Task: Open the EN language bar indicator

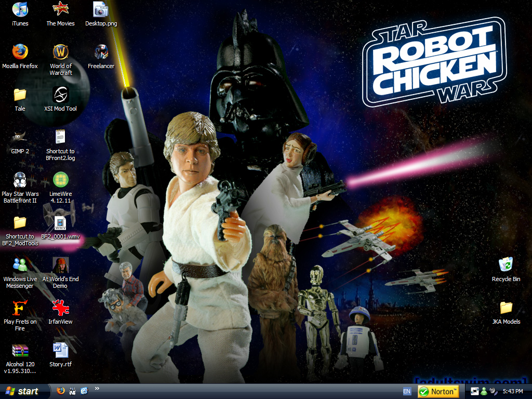Action: click(x=407, y=391)
